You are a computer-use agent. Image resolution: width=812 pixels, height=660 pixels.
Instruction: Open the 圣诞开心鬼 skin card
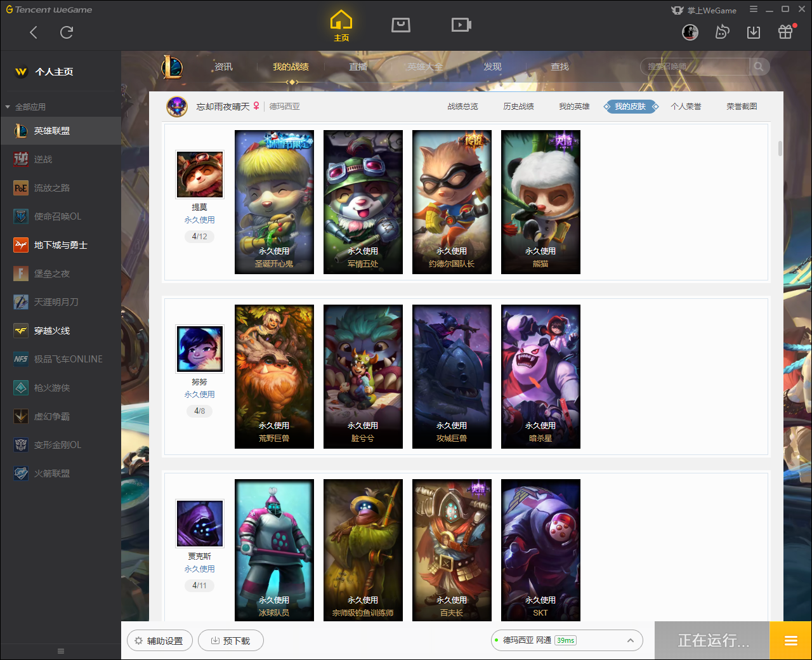(274, 202)
